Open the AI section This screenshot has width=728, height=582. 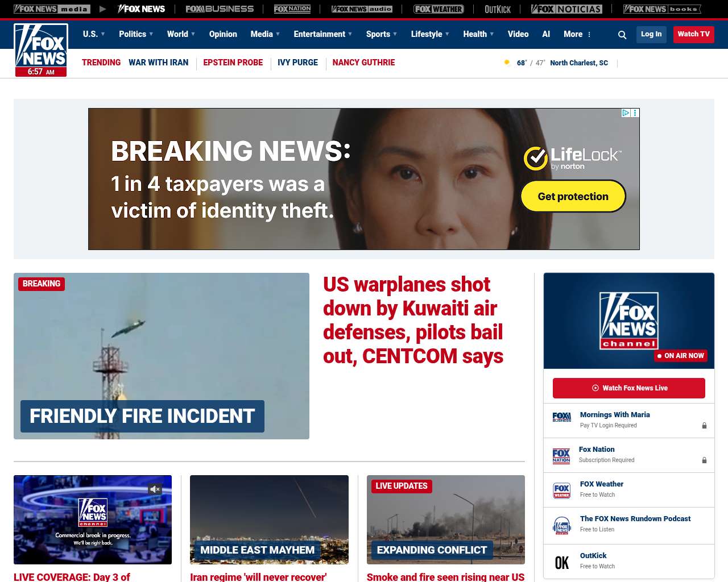(x=546, y=34)
